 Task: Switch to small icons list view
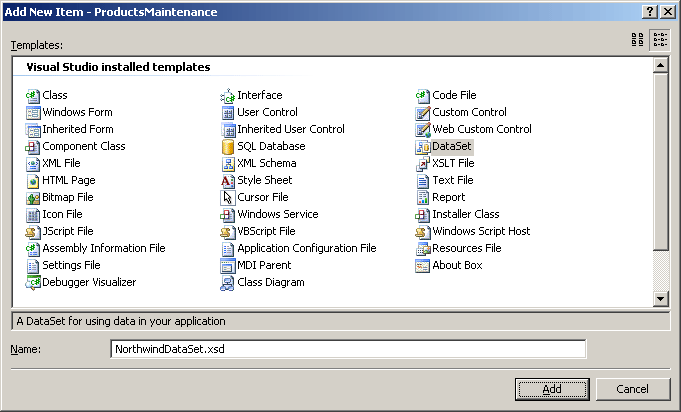[660, 40]
